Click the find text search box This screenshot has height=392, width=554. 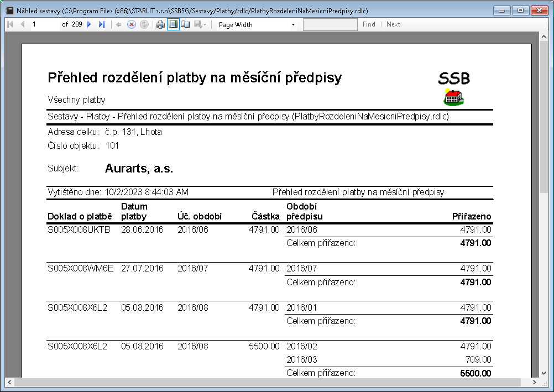330,24
